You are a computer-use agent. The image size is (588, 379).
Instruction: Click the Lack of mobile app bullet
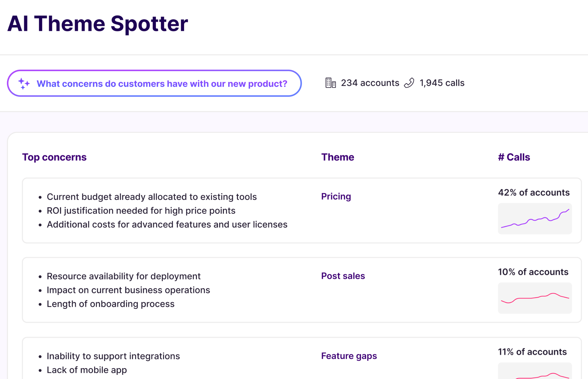[87, 370]
